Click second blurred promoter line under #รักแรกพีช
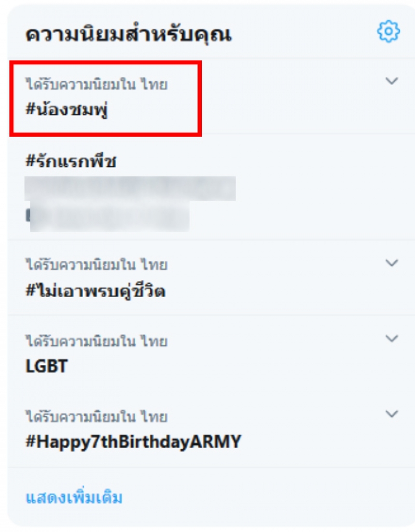 [x=109, y=216]
